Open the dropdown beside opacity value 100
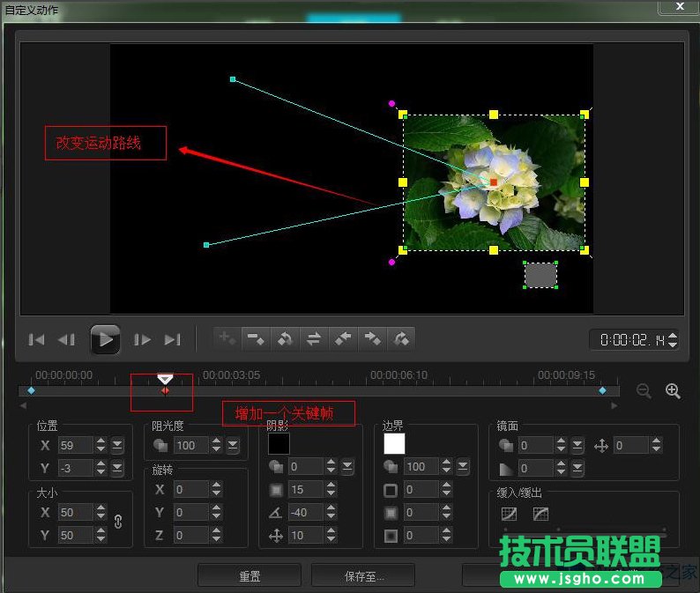This screenshot has width=700, height=593. point(232,445)
